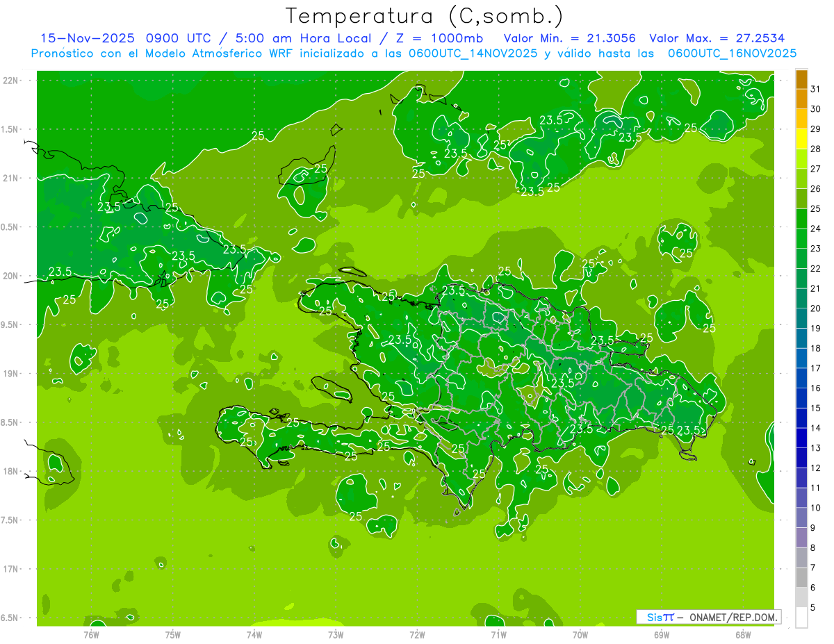Click the 22N latitude axis label

click(x=12, y=81)
